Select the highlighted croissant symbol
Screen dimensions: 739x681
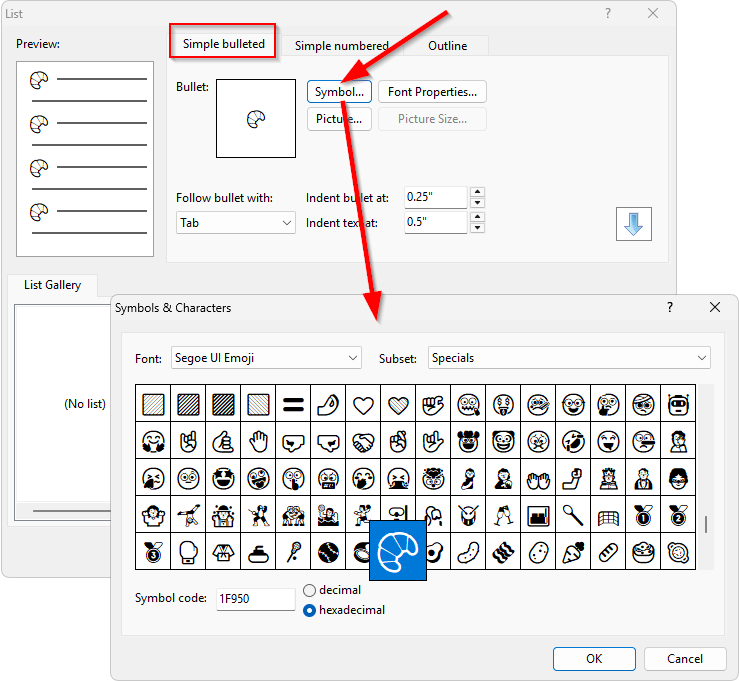point(398,550)
